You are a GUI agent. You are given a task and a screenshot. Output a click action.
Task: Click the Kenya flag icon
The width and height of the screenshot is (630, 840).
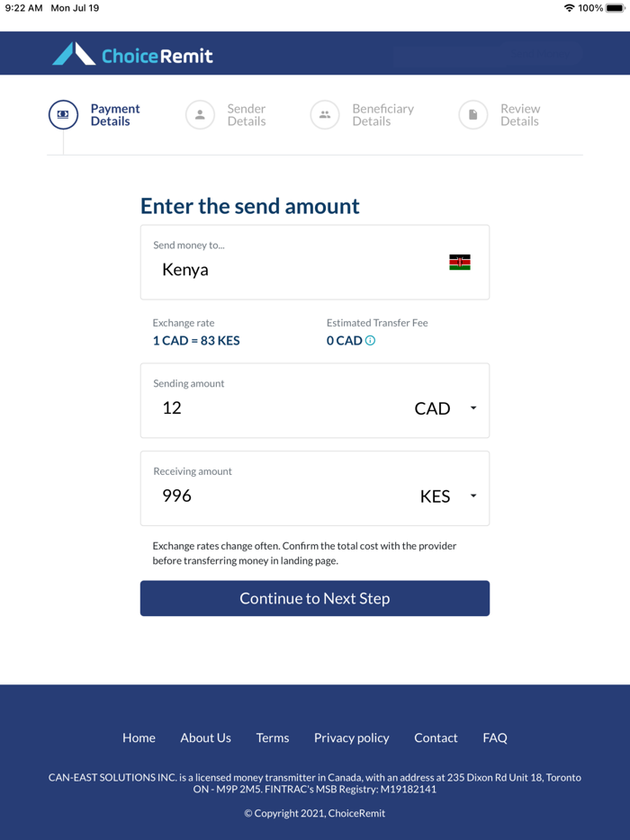tap(459, 262)
